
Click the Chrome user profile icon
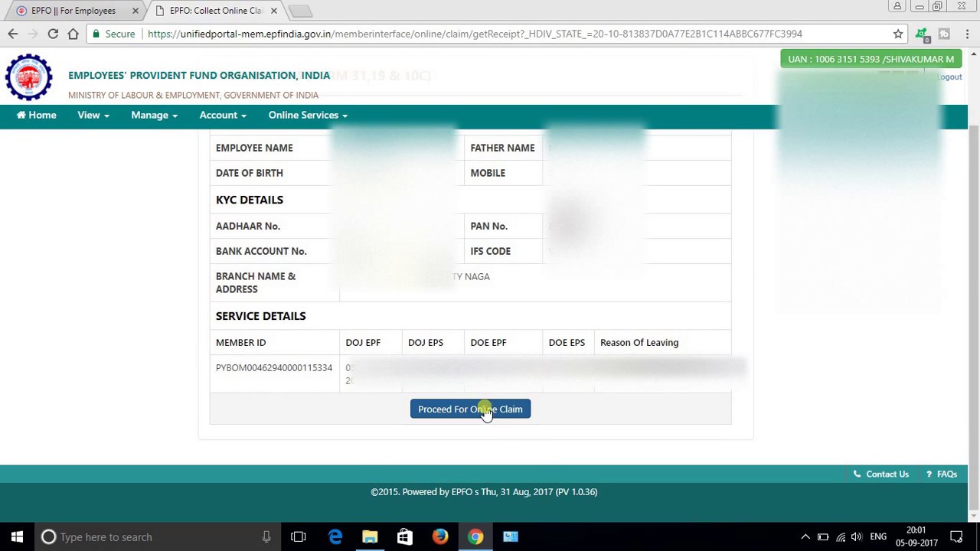[x=897, y=7]
